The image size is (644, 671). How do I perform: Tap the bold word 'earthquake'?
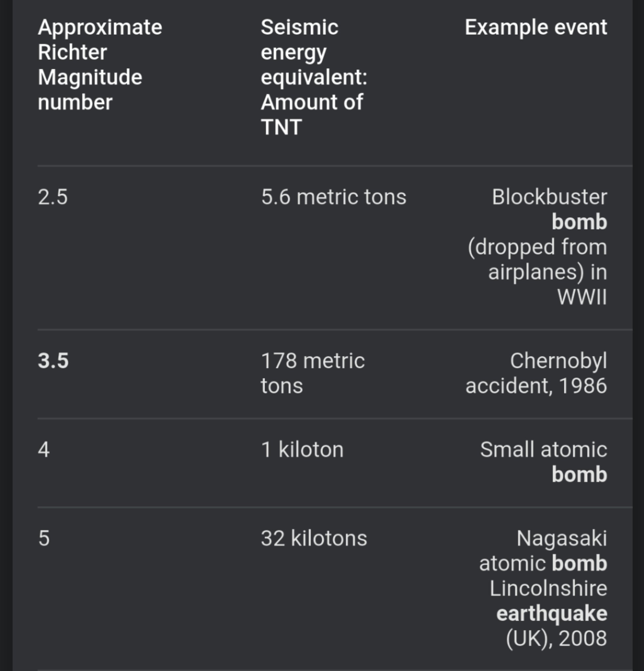click(552, 613)
